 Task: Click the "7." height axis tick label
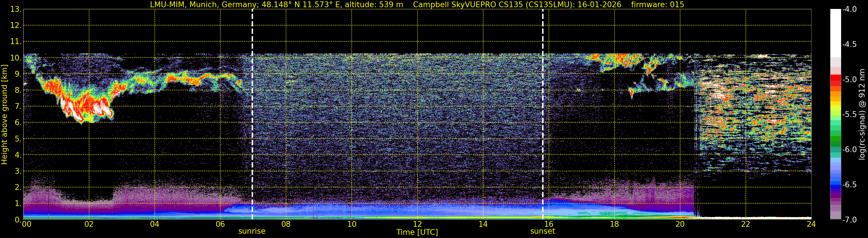tap(18, 107)
